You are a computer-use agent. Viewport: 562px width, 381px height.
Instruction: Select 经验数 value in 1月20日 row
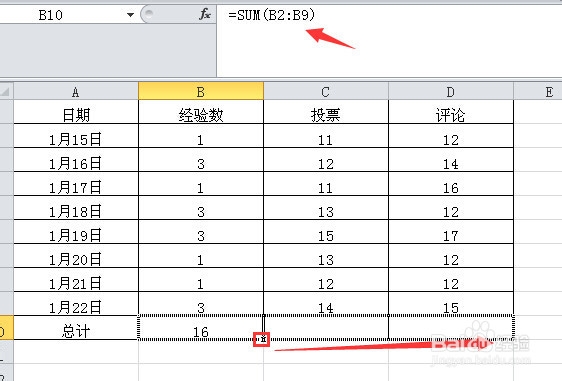pyautogui.click(x=201, y=256)
